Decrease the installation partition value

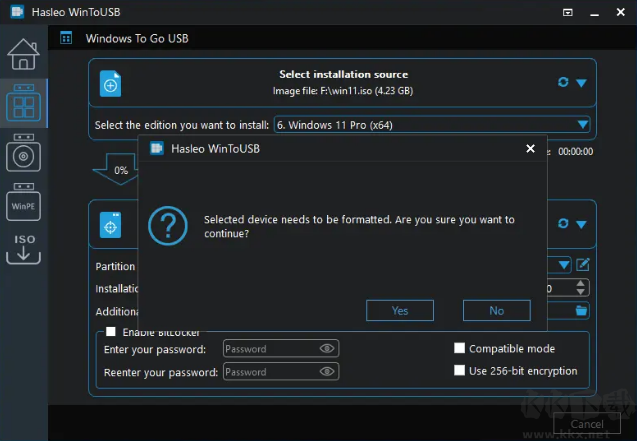581,292
